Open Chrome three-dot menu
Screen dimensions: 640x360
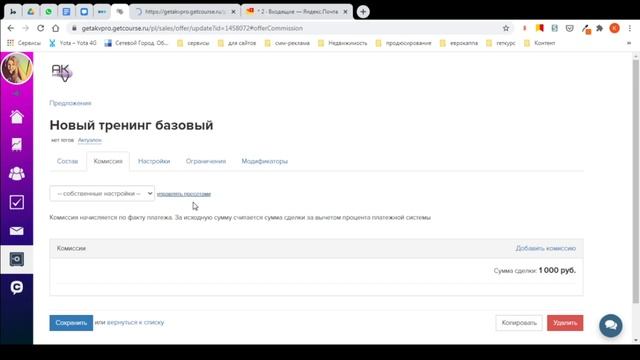point(630,28)
